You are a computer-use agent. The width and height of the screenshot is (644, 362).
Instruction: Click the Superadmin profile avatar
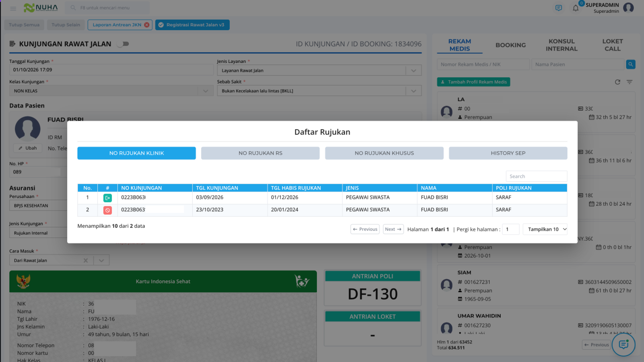pos(628,8)
